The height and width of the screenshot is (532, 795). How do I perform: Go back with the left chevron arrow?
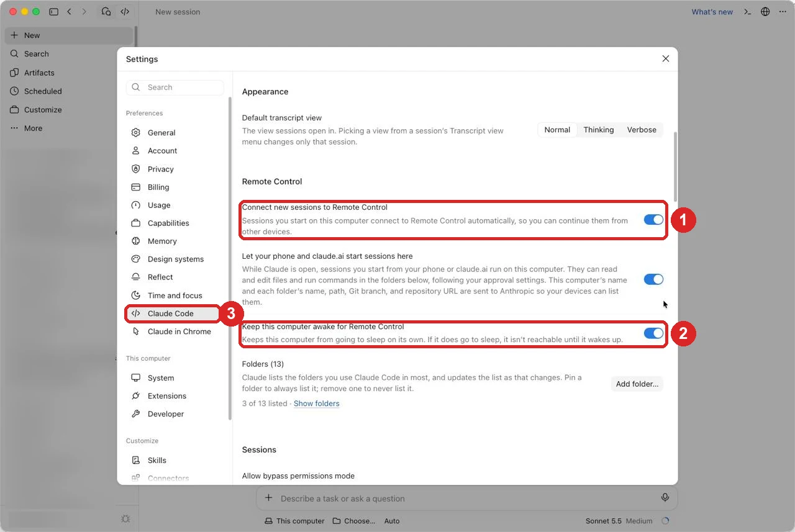69,12
